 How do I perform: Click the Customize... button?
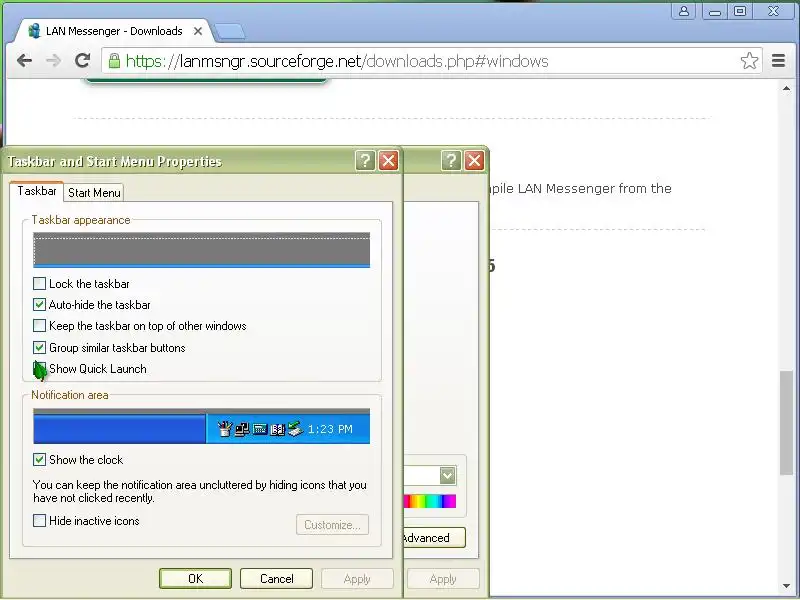pyautogui.click(x=332, y=525)
